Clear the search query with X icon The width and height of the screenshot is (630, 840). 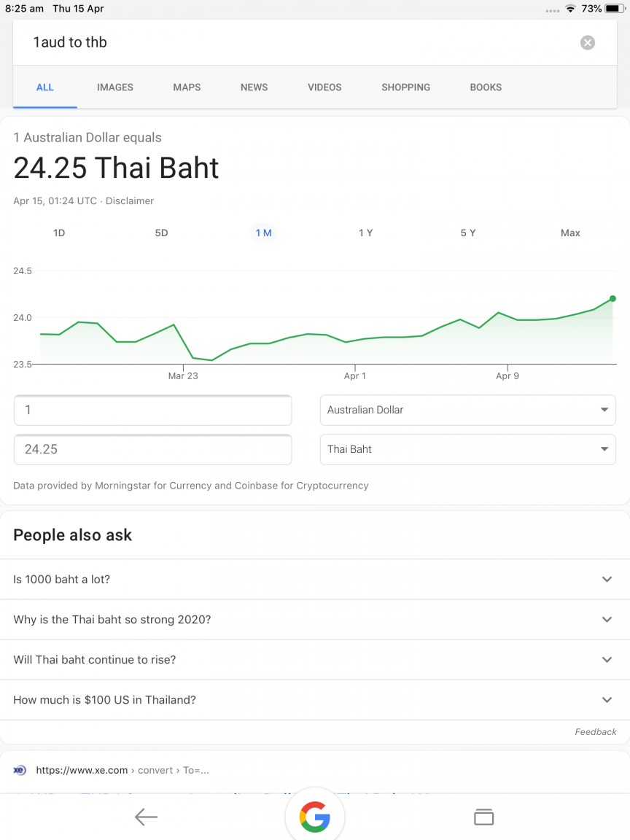click(x=587, y=43)
